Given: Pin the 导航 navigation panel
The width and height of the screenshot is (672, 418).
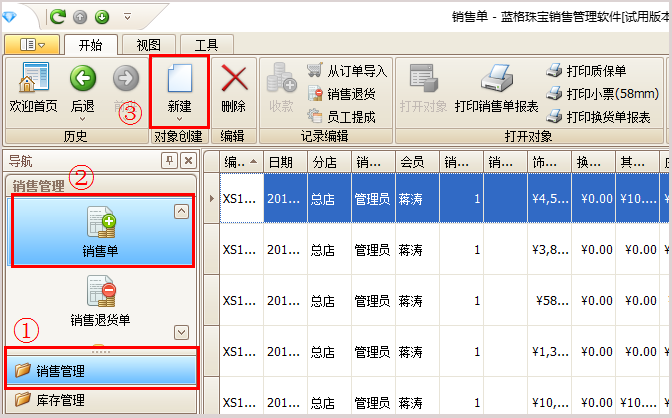Looking at the screenshot, I should pyautogui.click(x=170, y=161).
